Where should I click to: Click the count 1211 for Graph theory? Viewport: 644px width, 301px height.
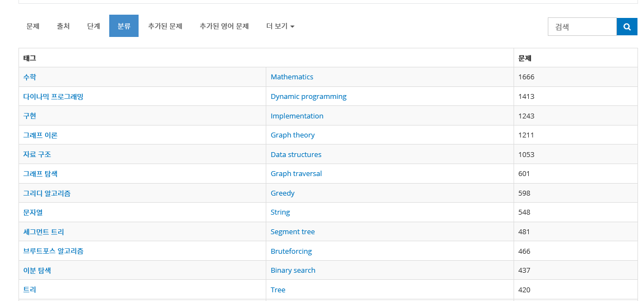click(x=526, y=135)
